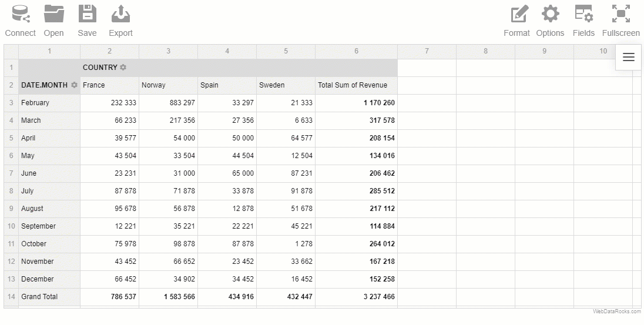Image resolution: width=644 pixels, height=325 pixels.
Task: Open DATE.MONTH field filter gear
Action: tap(74, 85)
